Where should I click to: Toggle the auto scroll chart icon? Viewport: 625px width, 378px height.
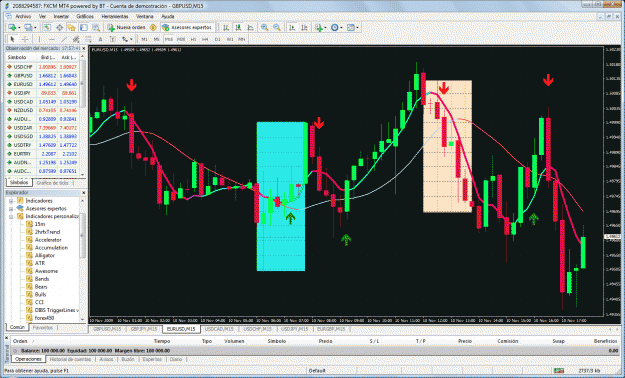292,28
